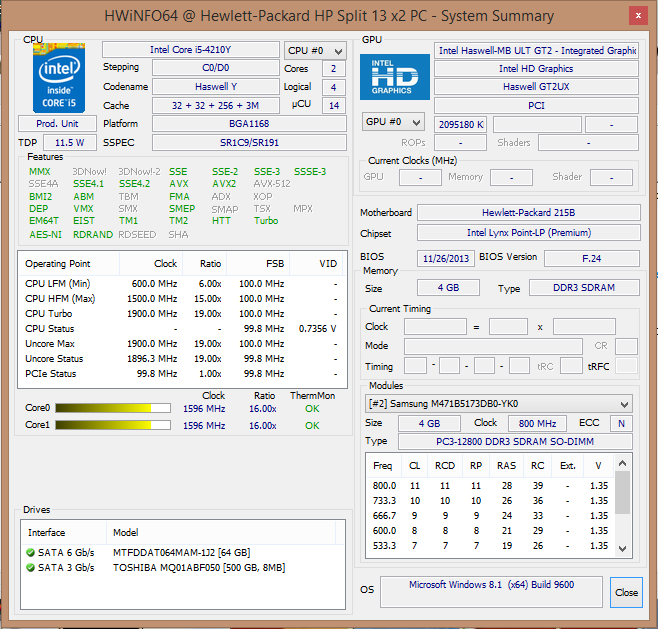The width and height of the screenshot is (658, 629).
Task: Click the PC3-12800 DDR3 SDRAM SO-DIMM field
Action: click(x=515, y=442)
